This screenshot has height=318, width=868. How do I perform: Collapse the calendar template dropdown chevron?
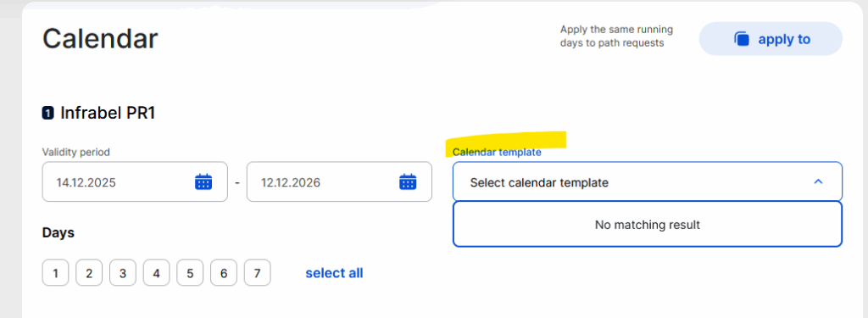pyautogui.click(x=818, y=181)
